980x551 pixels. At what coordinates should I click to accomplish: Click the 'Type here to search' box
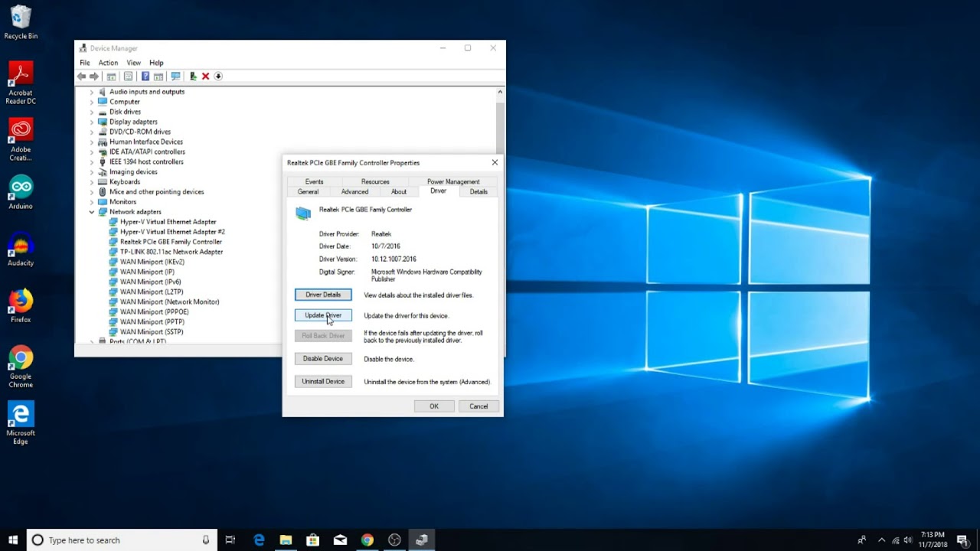click(x=122, y=540)
